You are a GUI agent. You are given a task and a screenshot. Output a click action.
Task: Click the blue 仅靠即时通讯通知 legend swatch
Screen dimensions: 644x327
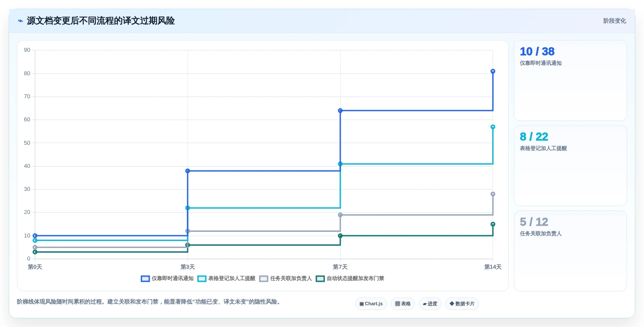coord(145,279)
